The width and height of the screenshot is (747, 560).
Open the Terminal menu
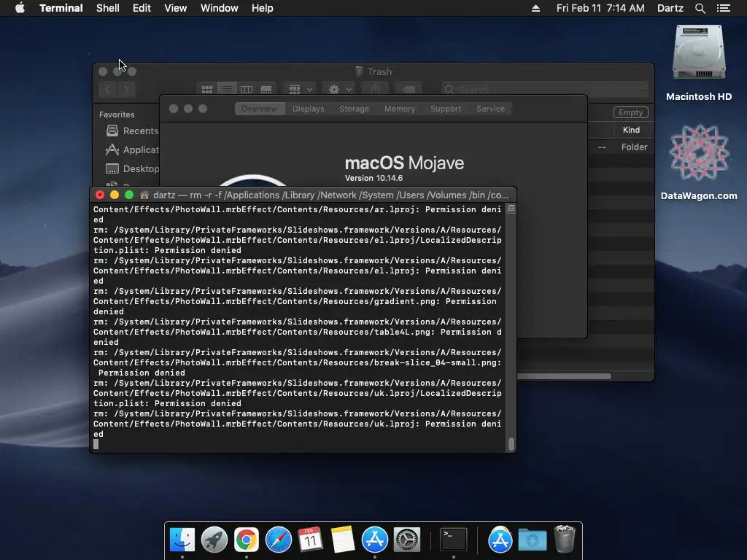coord(61,8)
